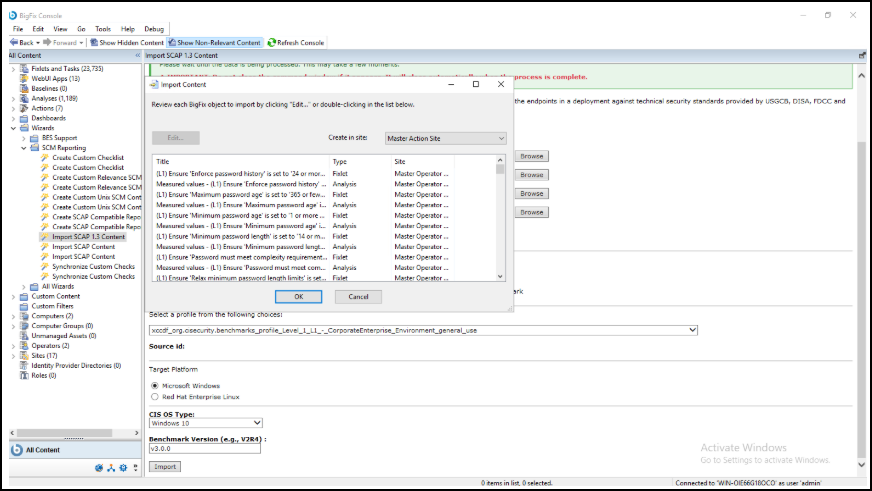Click the globe domain icon in the bottom bar
The height and width of the screenshot is (491, 872).
(x=99, y=468)
